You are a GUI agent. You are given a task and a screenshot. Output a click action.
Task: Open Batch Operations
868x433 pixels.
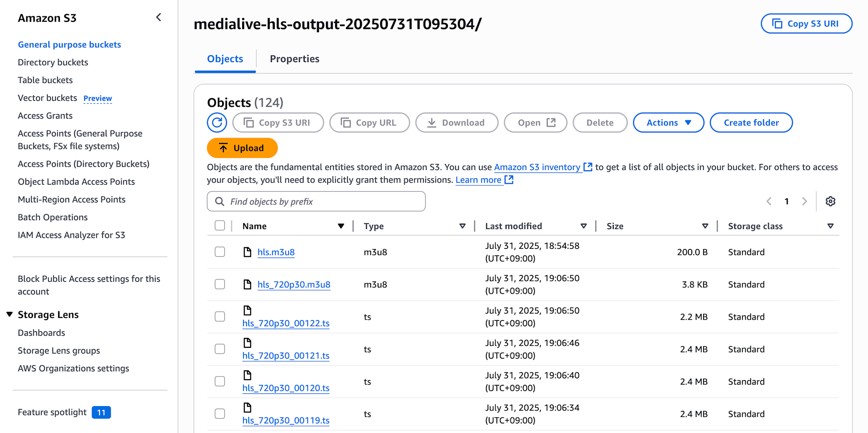click(53, 217)
